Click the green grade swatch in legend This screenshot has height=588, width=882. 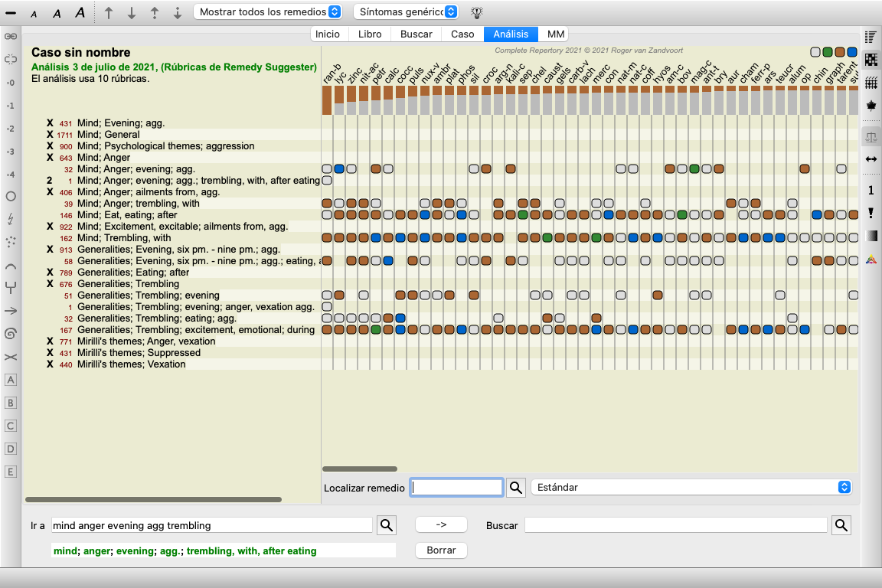click(828, 52)
